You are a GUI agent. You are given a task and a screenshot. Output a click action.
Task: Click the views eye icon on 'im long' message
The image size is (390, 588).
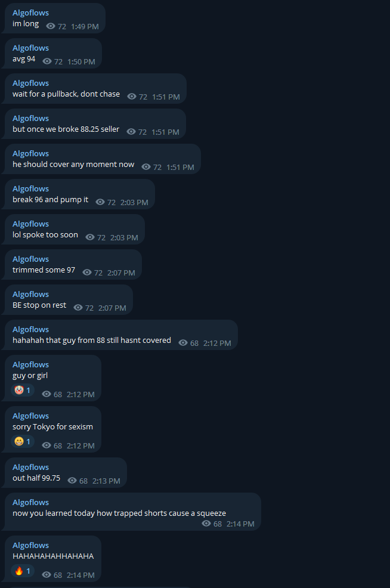click(51, 26)
